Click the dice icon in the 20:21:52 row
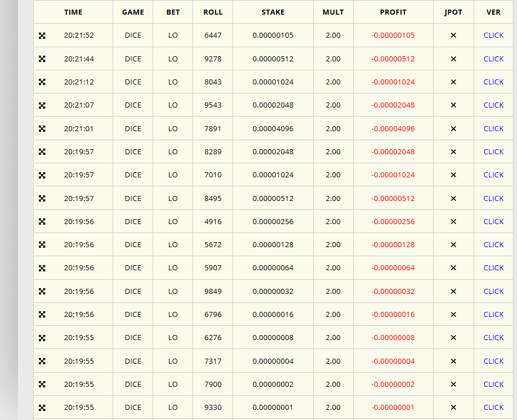 (42, 35)
